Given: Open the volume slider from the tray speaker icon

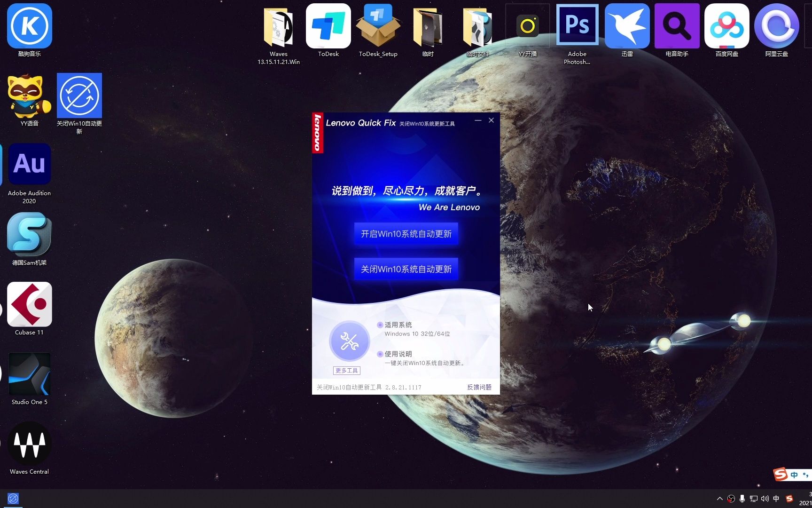Looking at the screenshot, I should (x=765, y=499).
